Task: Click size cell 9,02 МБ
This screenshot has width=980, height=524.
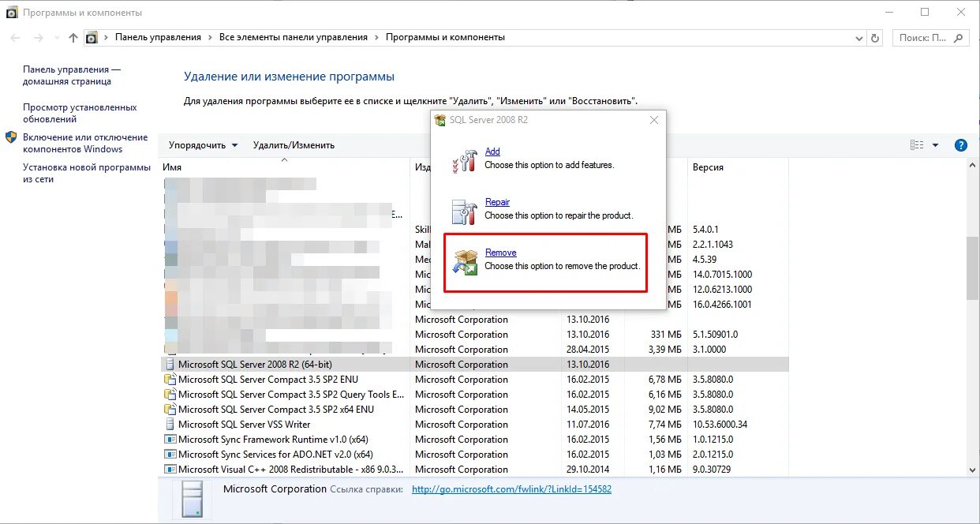Action: coord(664,410)
